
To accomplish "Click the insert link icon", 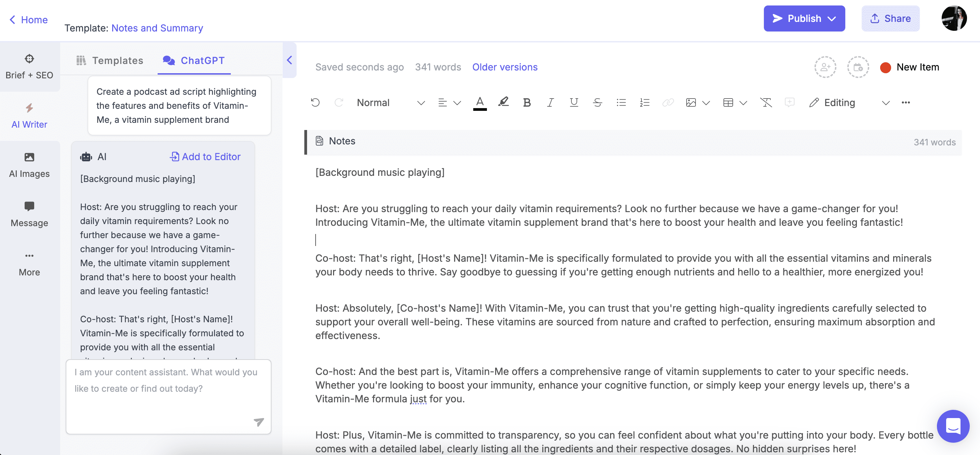I will point(668,102).
